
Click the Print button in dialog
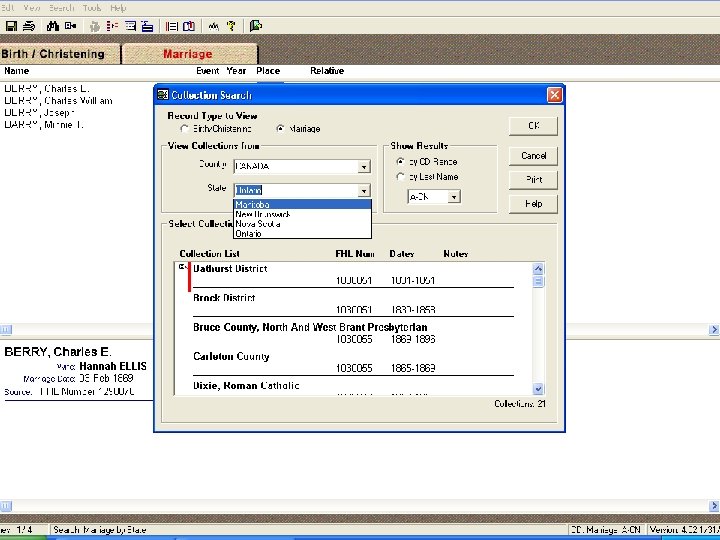point(533,180)
